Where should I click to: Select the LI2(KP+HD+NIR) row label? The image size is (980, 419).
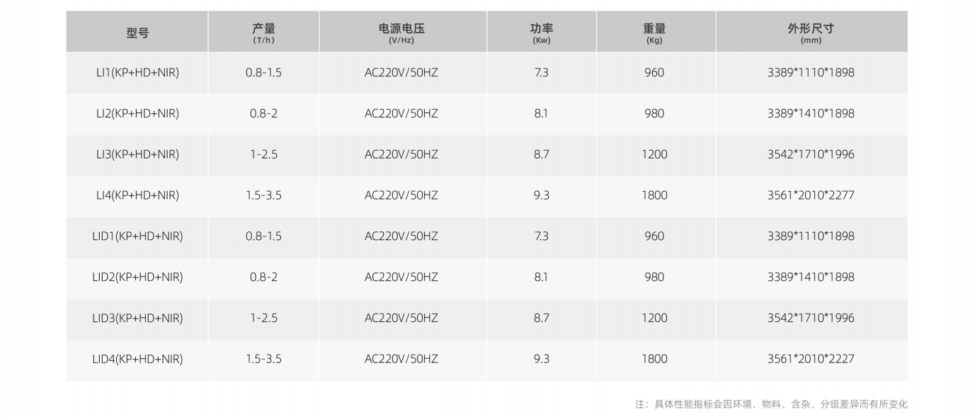[x=137, y=113]
